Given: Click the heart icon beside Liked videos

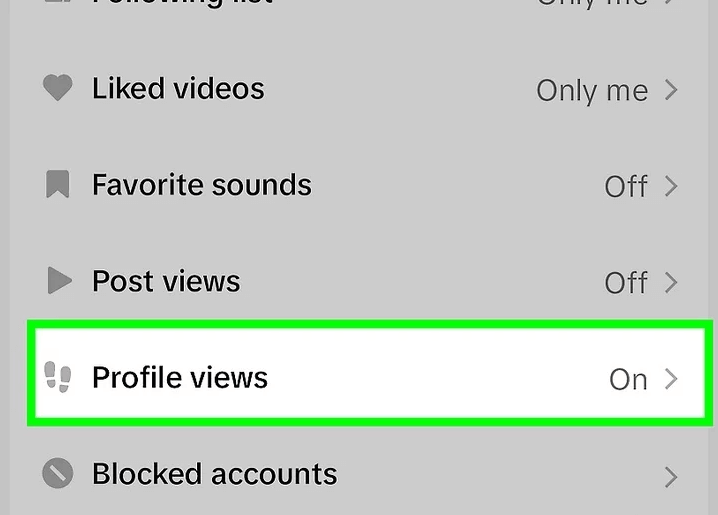Looking at the screenshot, I should [x=57, y=87].
